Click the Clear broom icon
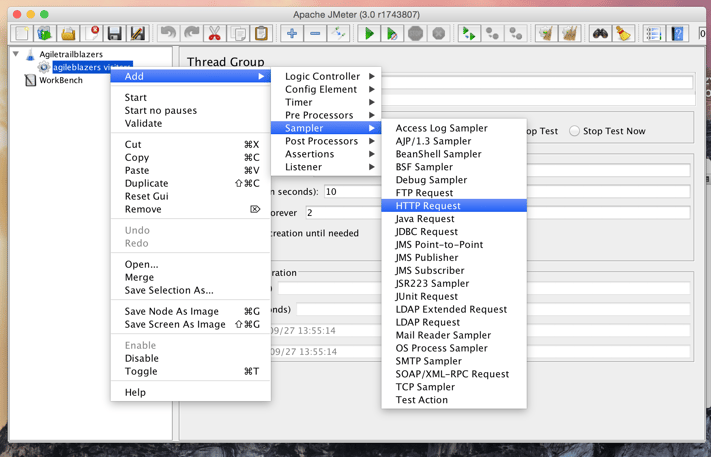 [x=546, y=34]
